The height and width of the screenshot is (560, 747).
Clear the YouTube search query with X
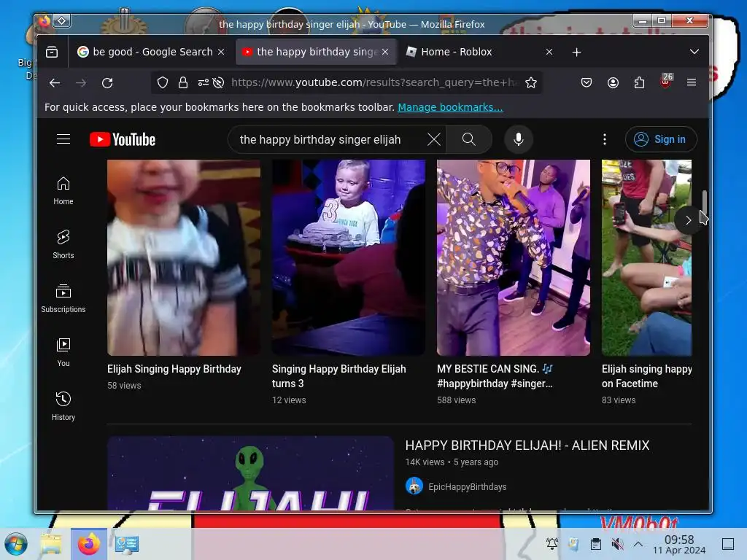tap(433, 139)
